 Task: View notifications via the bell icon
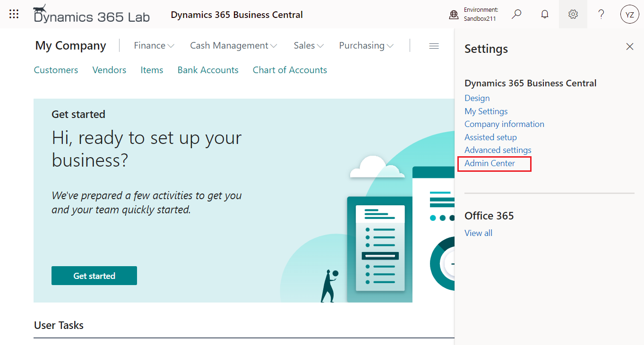tap(544, 14)
